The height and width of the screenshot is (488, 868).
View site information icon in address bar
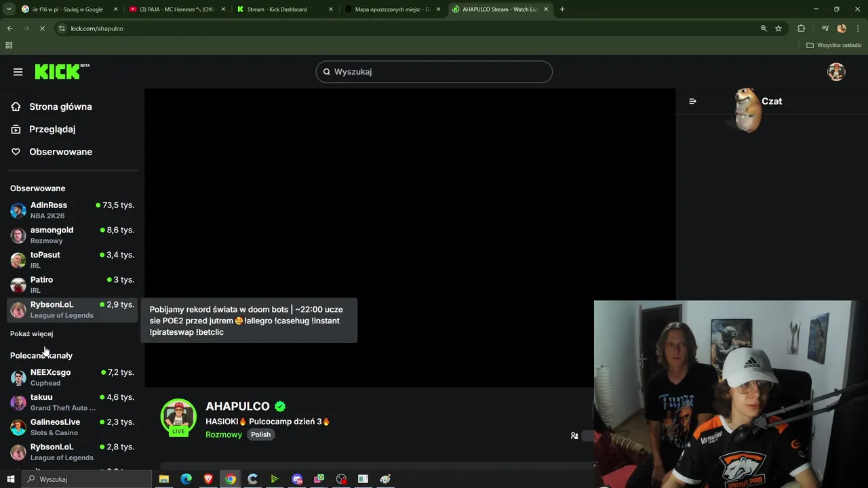pyautogui.click(x=62, y=28)
